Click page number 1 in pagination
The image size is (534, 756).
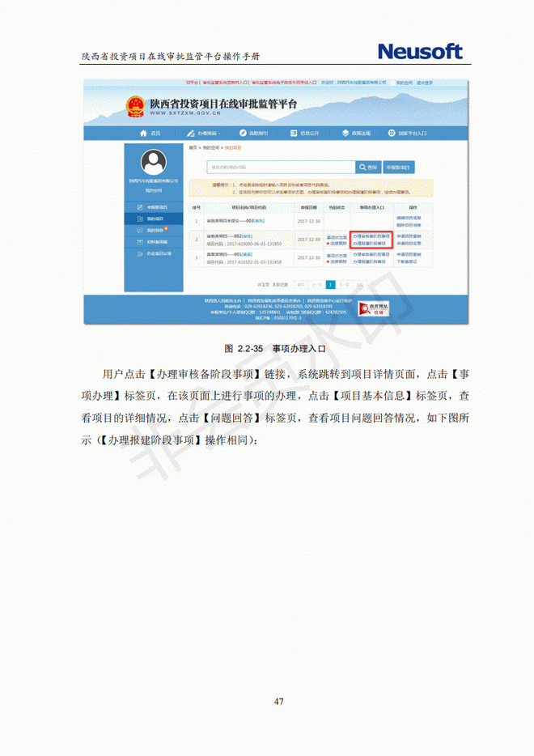point(330,284)
